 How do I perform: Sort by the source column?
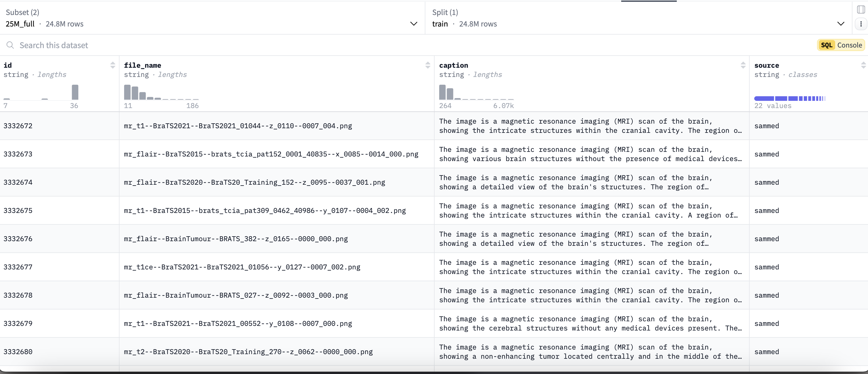[863, 65]
